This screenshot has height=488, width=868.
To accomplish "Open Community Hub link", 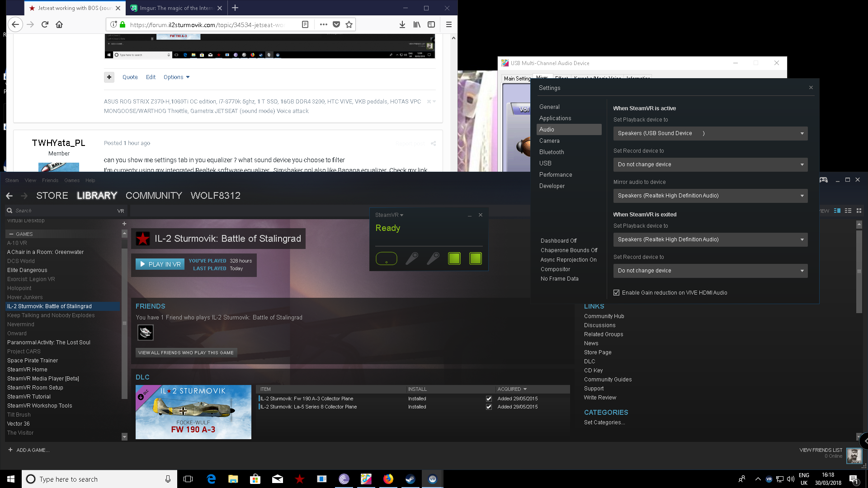I will [x=604, y=316].
